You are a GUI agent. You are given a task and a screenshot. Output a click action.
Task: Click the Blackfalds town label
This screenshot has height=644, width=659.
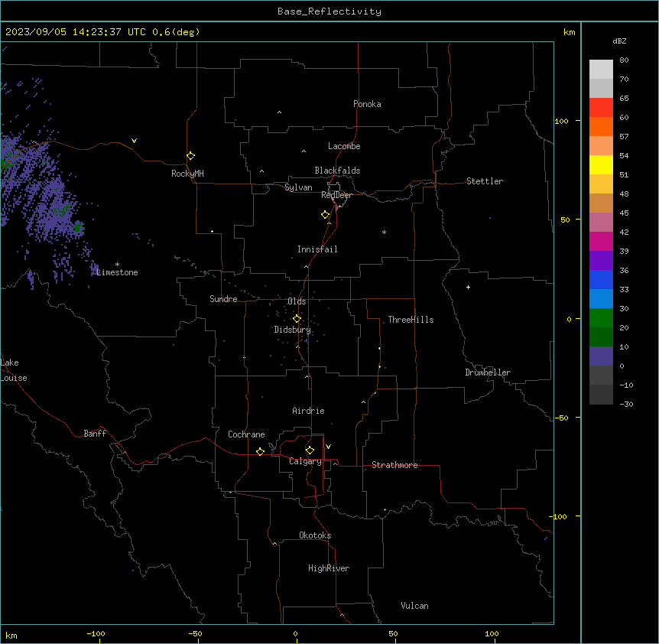point(337,171)
